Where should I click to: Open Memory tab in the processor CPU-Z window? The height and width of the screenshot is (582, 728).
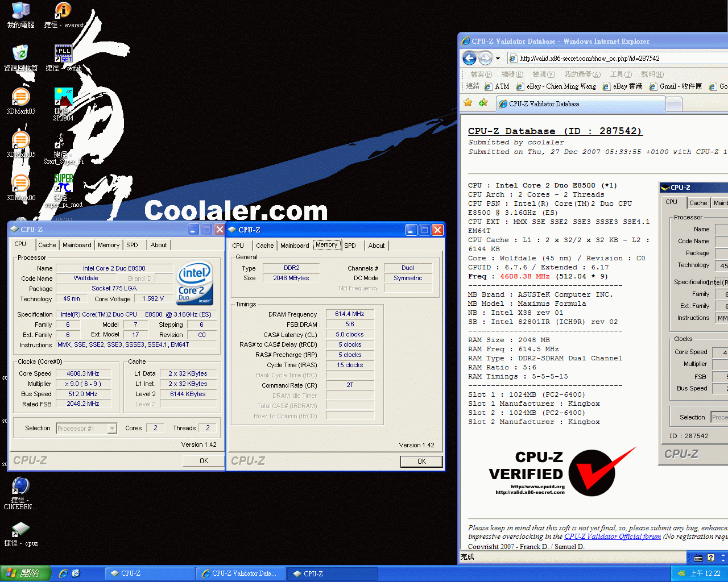tap(109, 245)
